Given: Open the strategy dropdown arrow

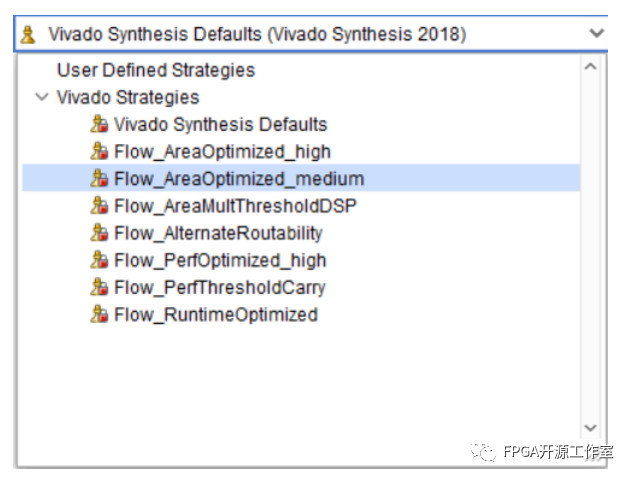Looking at the screenshot, I should coord(596,33).
